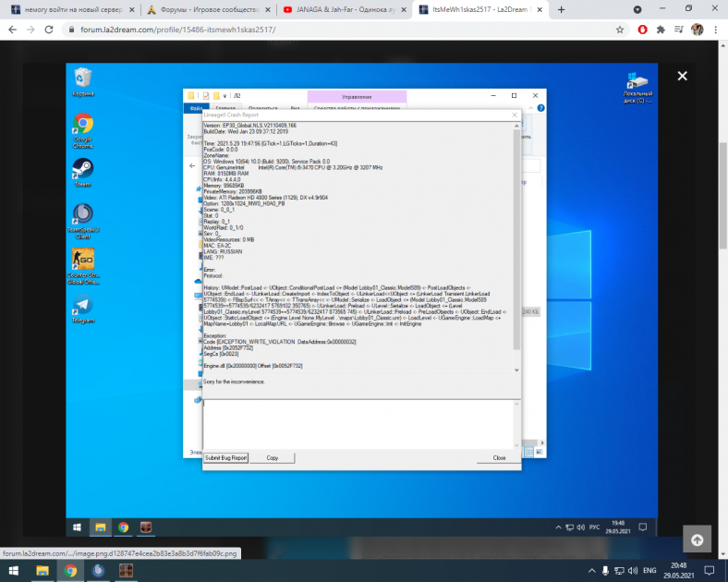Click the Close button in the crash dialog
728x582 pixels.
click(x=499, y=457)
